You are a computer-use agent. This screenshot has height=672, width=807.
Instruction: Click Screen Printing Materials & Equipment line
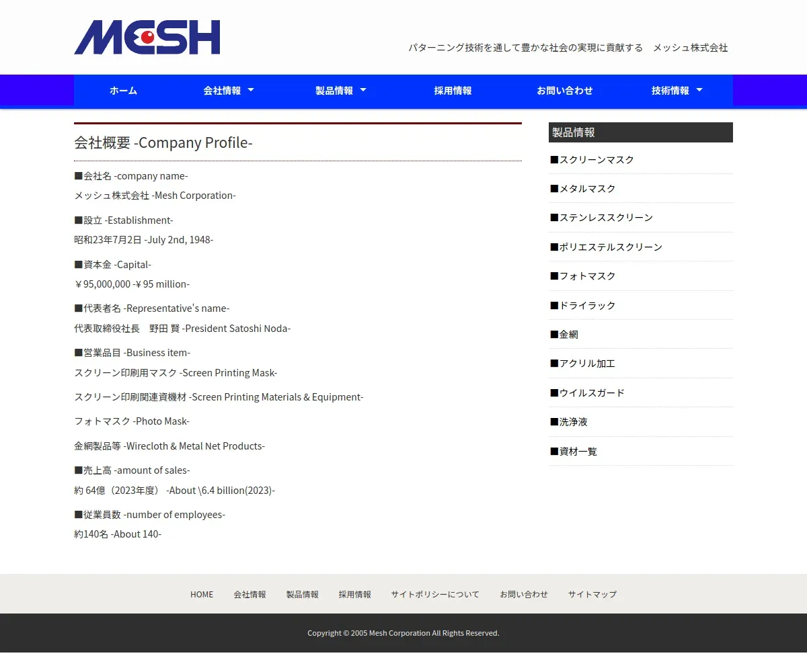(x=219, y=397)
